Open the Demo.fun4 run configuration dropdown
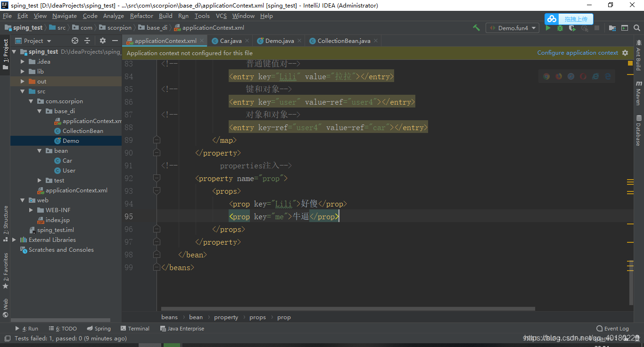 pos(512,28)
